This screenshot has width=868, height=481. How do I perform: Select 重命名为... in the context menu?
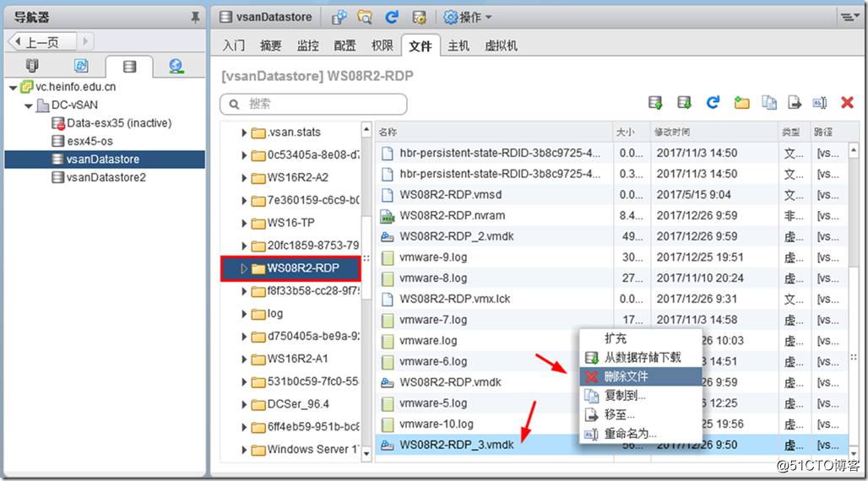click(630, 434)
